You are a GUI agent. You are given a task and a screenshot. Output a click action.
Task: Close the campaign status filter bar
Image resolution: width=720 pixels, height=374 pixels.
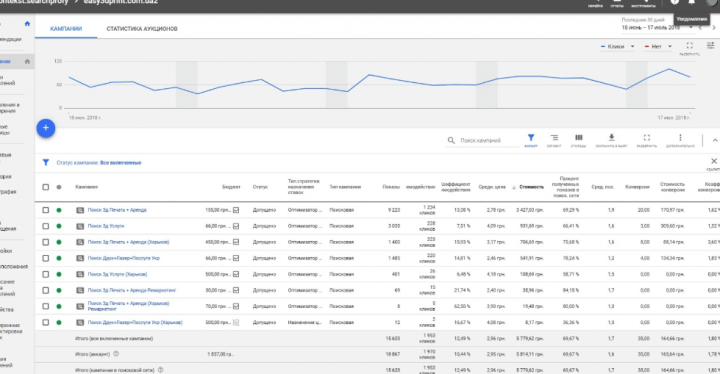click(x=714, y=161)
